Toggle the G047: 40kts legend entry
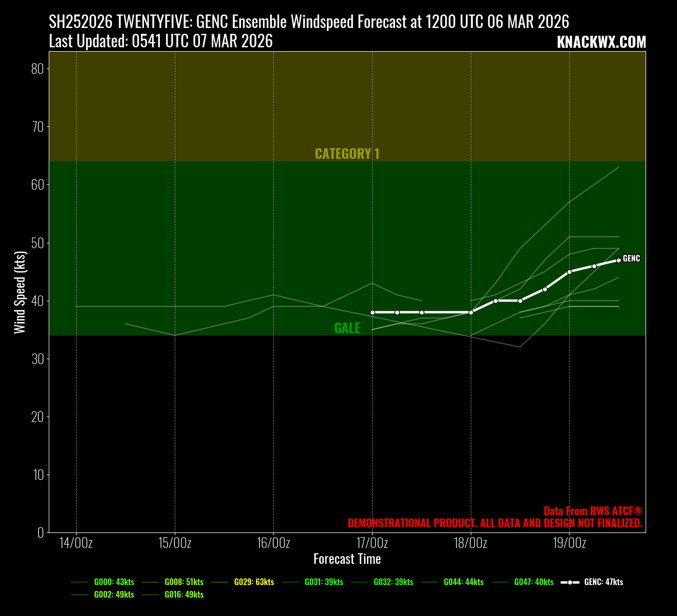Screen dimensions: 677x616 pyautogui.click(x=534, y=582)
